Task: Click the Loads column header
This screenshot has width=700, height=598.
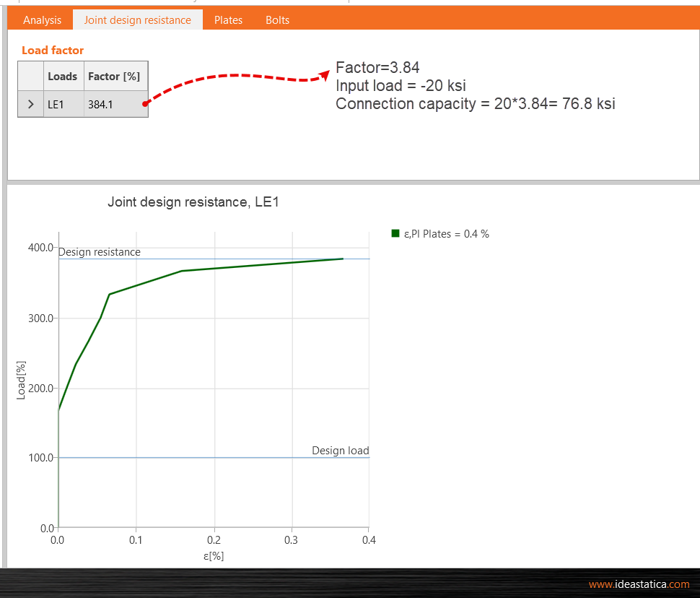Action: click(x=64, y=77)
